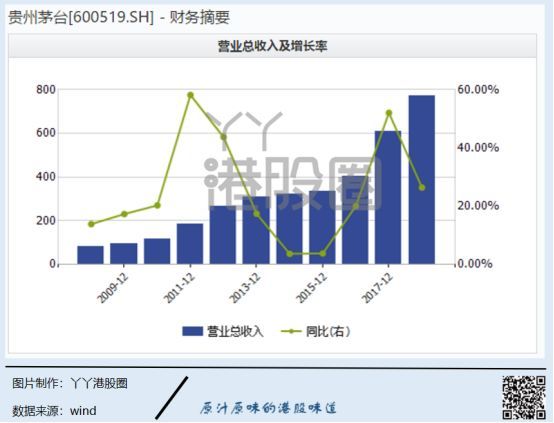Image resolution: width=554 pixels, height=423 pixels.
Task: Click the left axis value 600
Action: [46, 133]
